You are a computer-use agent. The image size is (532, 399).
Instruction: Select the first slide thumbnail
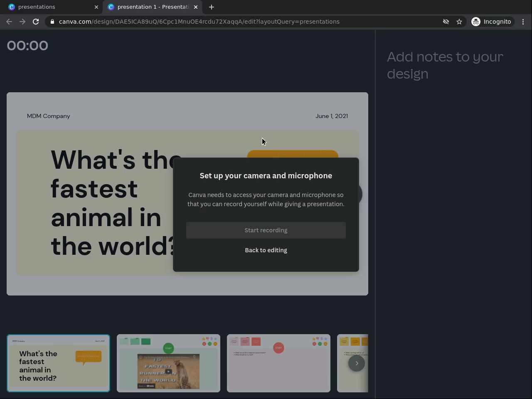[58, 363]
